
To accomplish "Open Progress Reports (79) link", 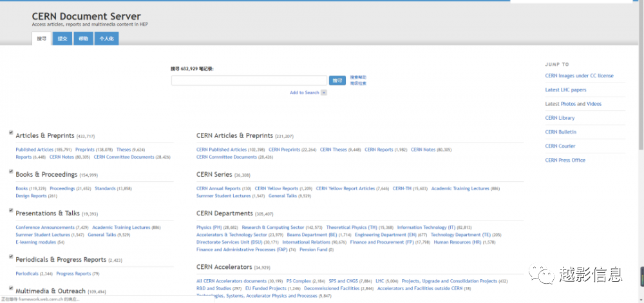I will coord(73,274).
